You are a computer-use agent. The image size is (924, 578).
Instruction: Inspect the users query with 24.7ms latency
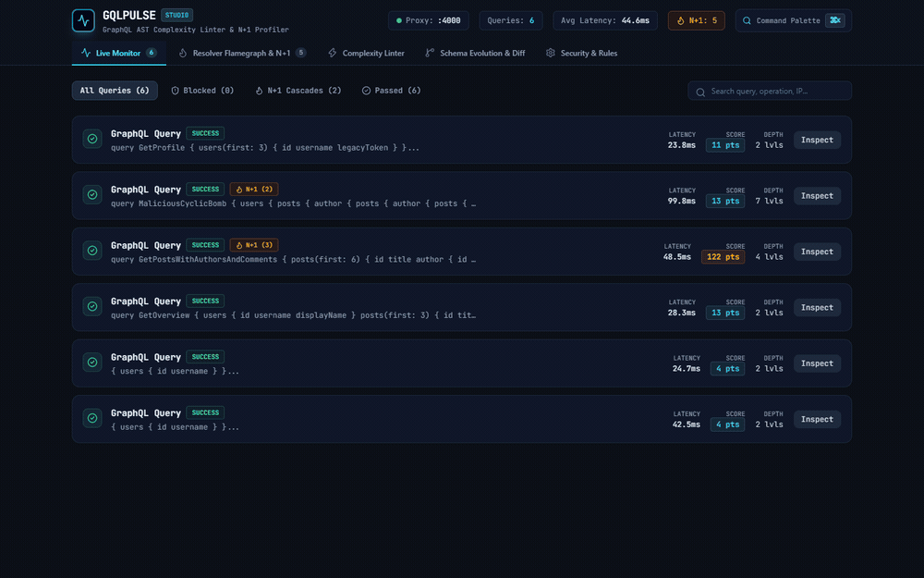tap(818, 363)
